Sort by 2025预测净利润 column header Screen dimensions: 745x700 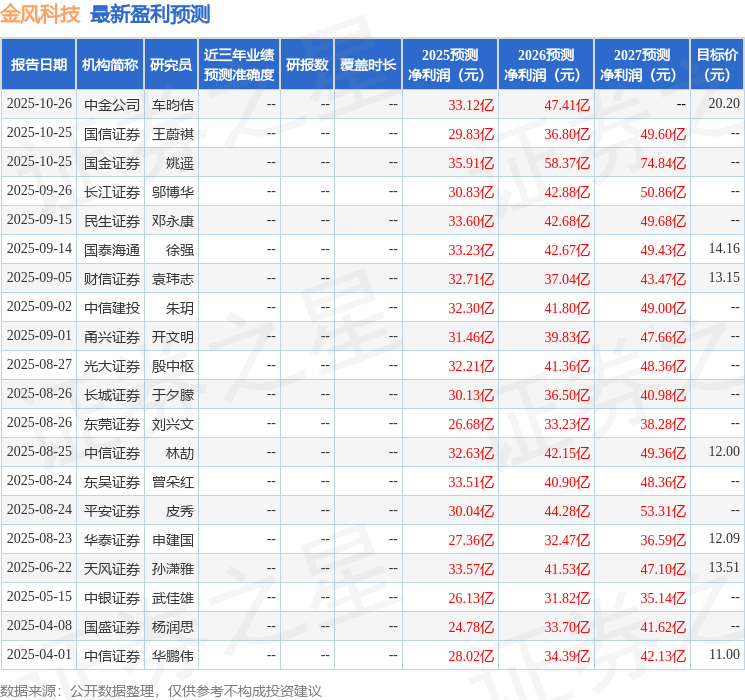450,65
